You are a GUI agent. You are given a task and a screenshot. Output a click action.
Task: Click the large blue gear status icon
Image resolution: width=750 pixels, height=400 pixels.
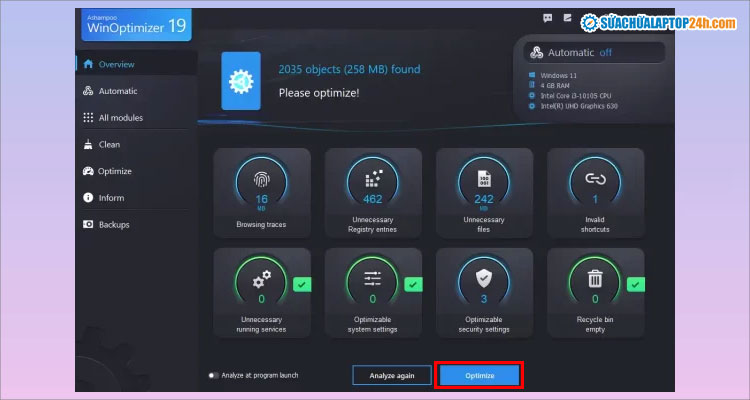[241, 81]
